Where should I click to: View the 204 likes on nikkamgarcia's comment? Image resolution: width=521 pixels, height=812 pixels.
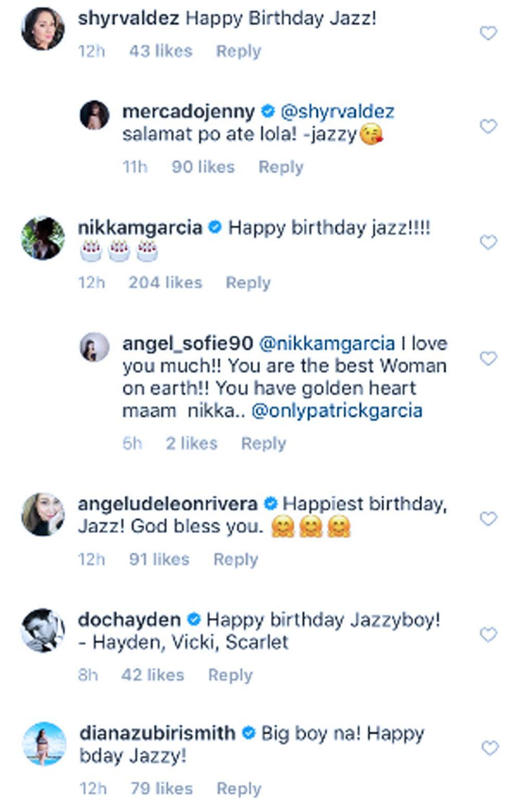[165, 283]
